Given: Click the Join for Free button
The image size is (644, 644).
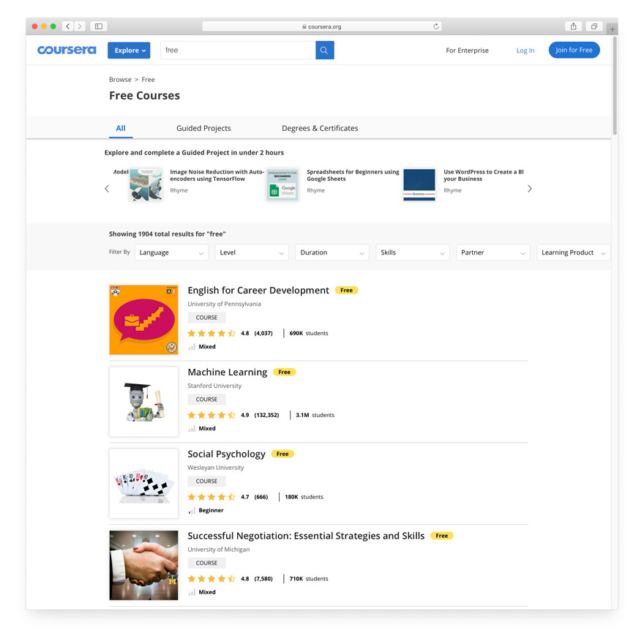Looking at the screenshot, I should 574,50.
